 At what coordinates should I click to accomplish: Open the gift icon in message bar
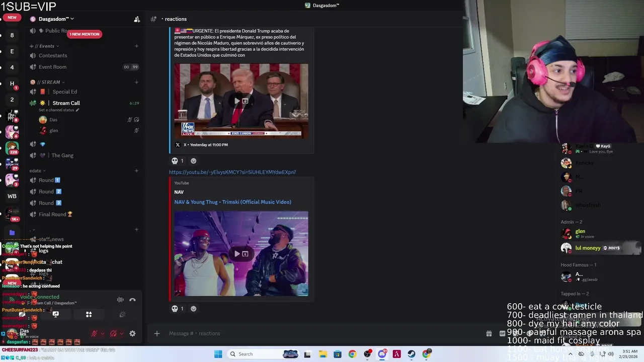point(489,333)
